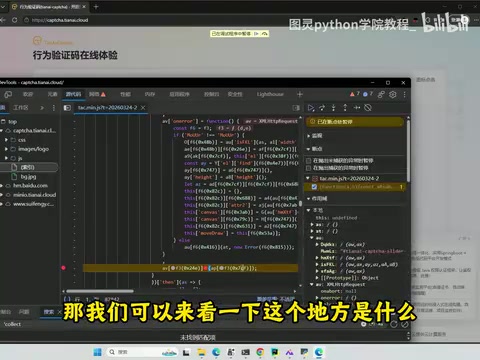Switch to the Elements tab
This screenshot has height=360, width=480.
pos(52,94)
